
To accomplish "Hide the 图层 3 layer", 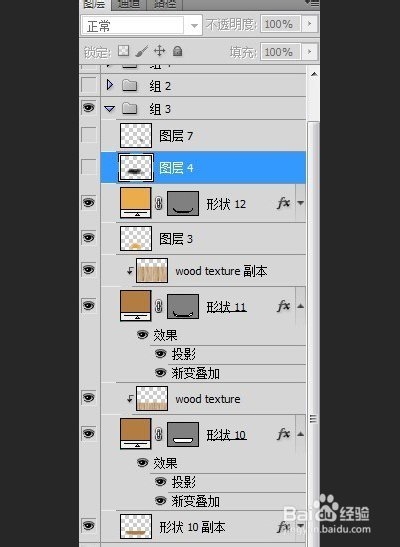I will [89, 238].
